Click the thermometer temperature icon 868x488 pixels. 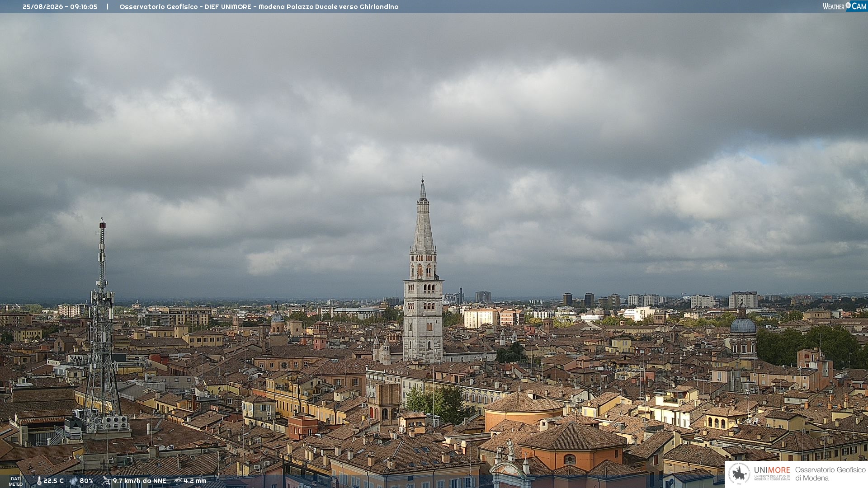tap(39, 481)
